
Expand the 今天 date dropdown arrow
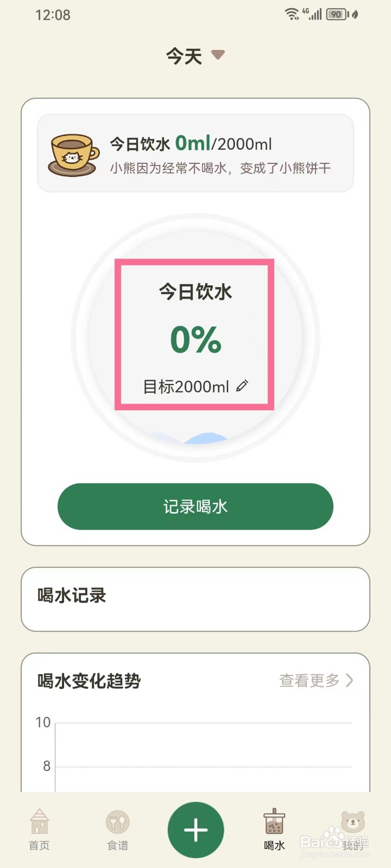[x=218, y=55]
